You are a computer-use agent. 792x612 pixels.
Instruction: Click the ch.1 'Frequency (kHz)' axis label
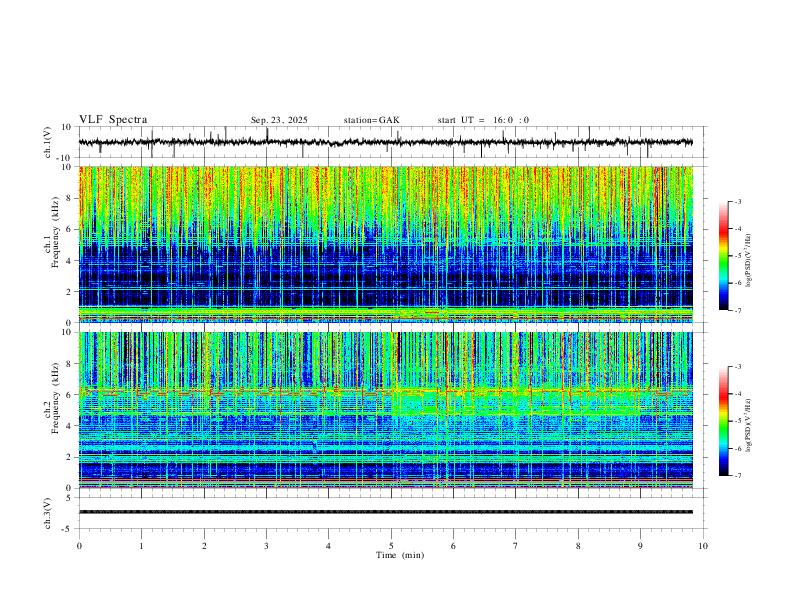click(55, 232)
